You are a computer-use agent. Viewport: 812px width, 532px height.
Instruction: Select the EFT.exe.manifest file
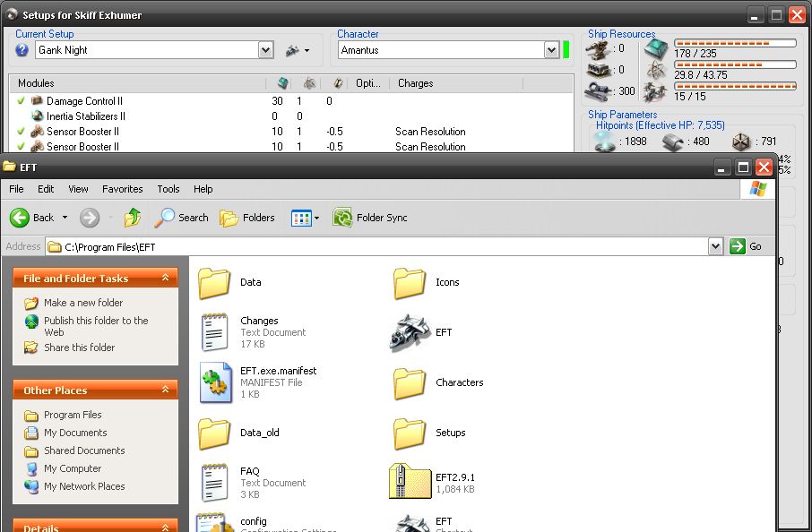click(x=257, y=382)
